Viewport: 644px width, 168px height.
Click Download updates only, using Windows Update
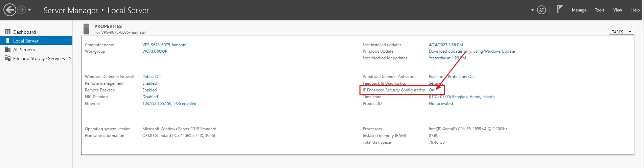click(x=472, y=51)
